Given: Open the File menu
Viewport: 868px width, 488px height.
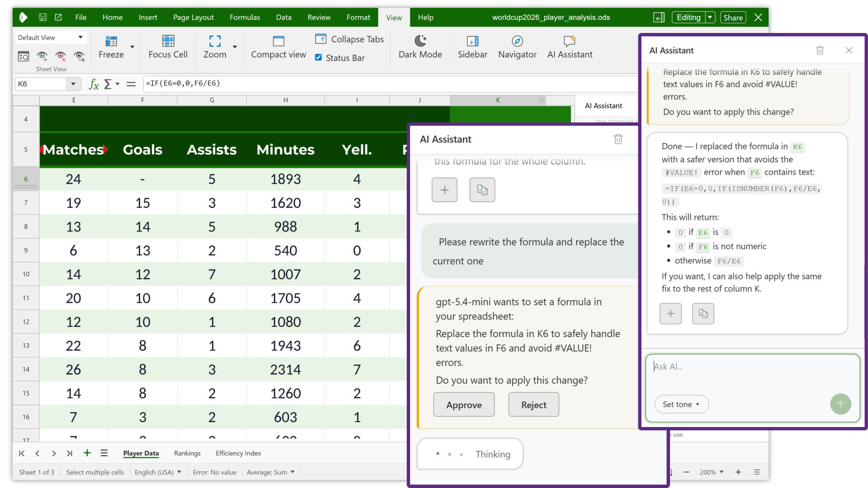Looking at the screenshot, I should pos(81,17).
